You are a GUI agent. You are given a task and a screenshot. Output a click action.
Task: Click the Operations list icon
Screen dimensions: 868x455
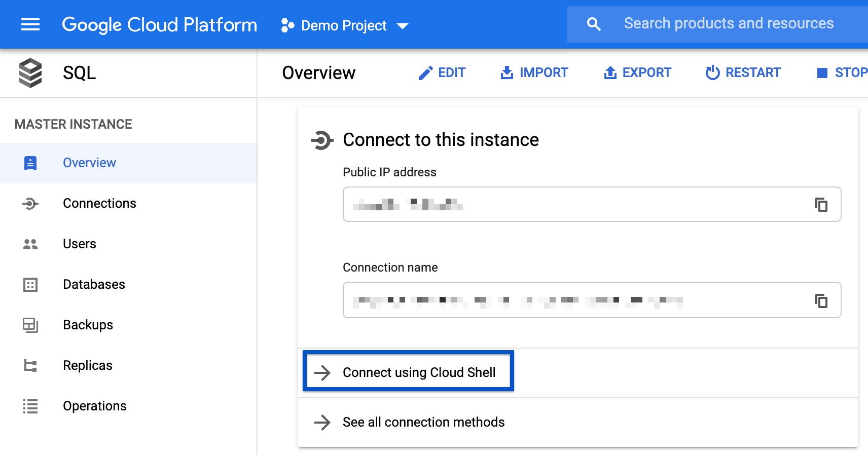tap(30, 406)
